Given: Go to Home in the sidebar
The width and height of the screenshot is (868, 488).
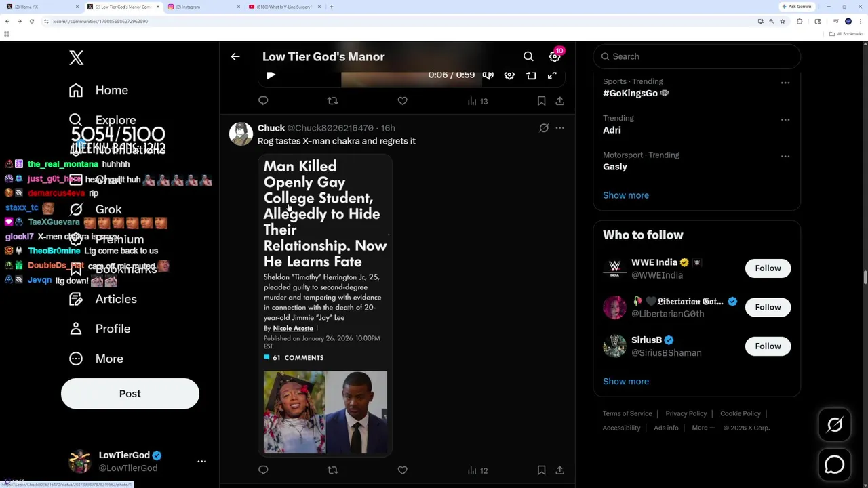Looking at the screenshot, I should tap(98, 90).
